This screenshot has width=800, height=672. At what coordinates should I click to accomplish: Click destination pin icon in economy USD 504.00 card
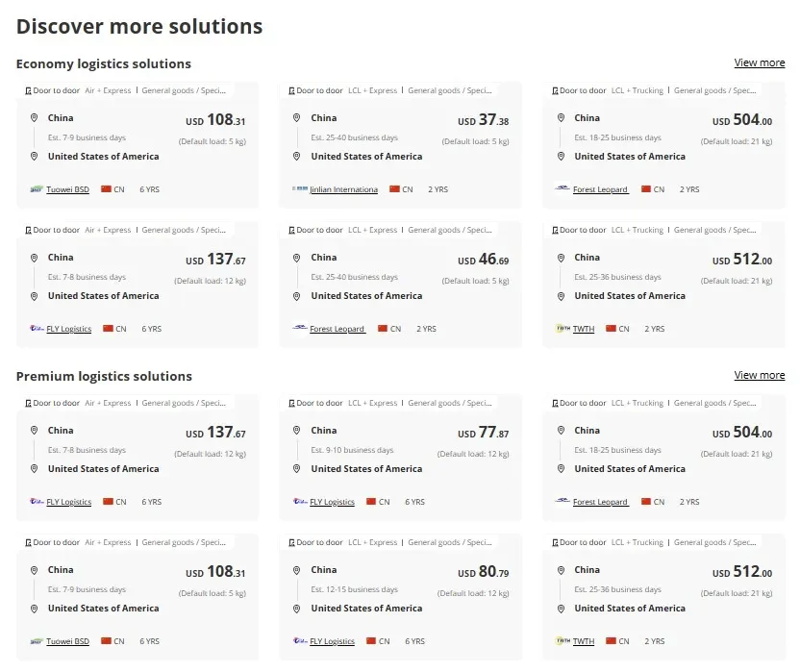click(561, 157)
